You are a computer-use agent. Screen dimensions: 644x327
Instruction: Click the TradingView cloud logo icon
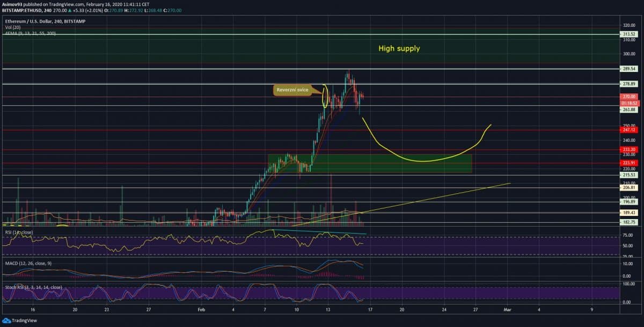point(6,321)
